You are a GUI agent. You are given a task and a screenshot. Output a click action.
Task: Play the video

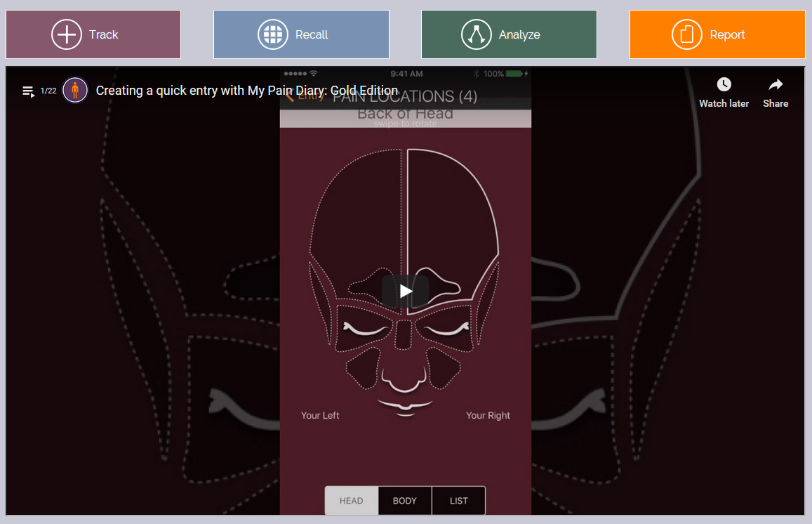[x=406, y=292]
